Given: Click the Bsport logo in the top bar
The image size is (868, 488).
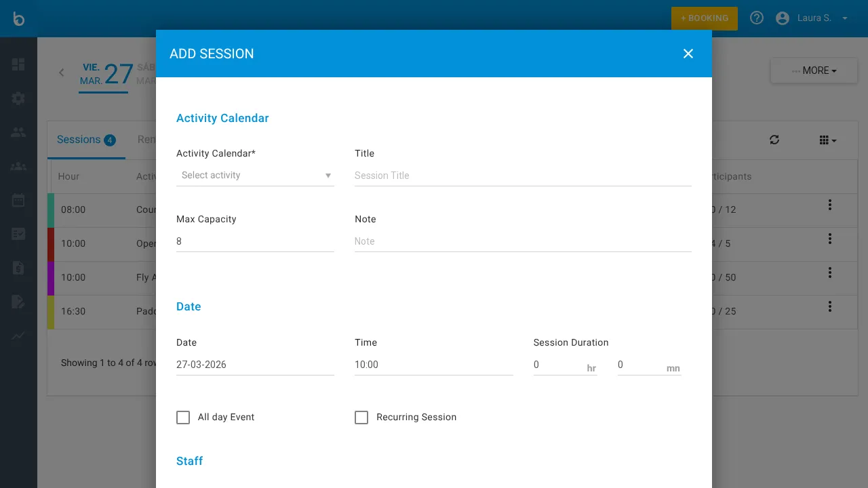Looking at the screenshot, I should coord(18,18).
